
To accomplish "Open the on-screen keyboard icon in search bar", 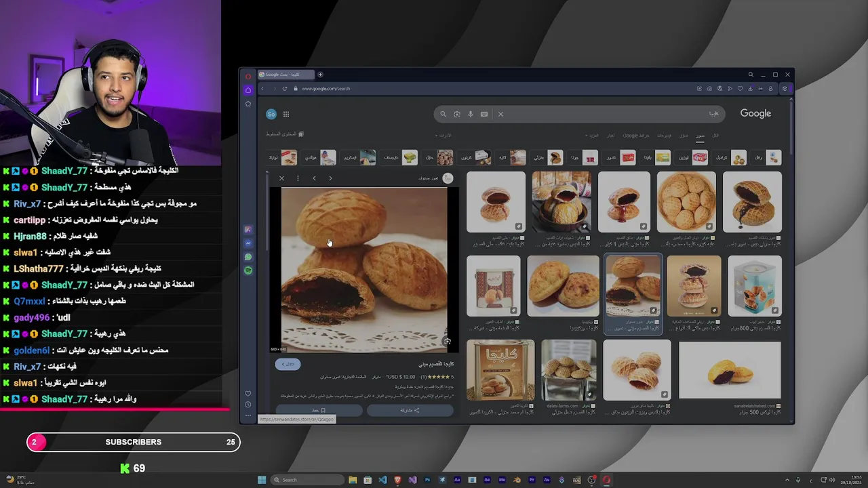I will tap(484, 114).
